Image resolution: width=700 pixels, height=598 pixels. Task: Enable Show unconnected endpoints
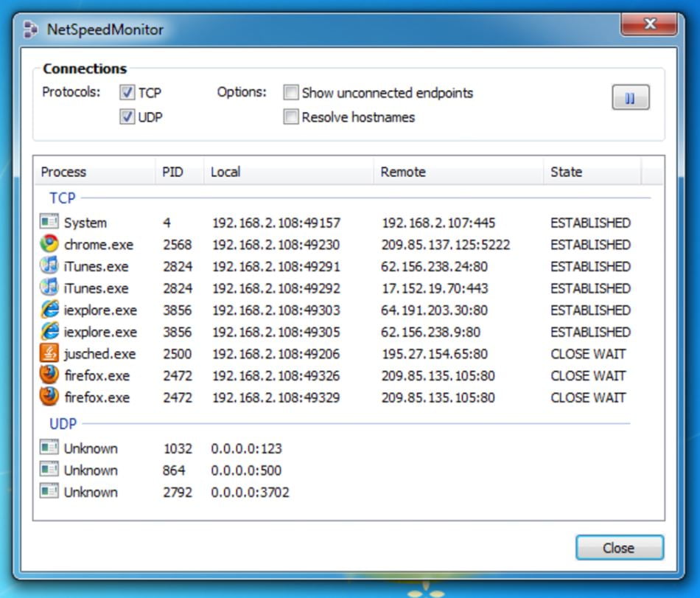pos(290,92)
